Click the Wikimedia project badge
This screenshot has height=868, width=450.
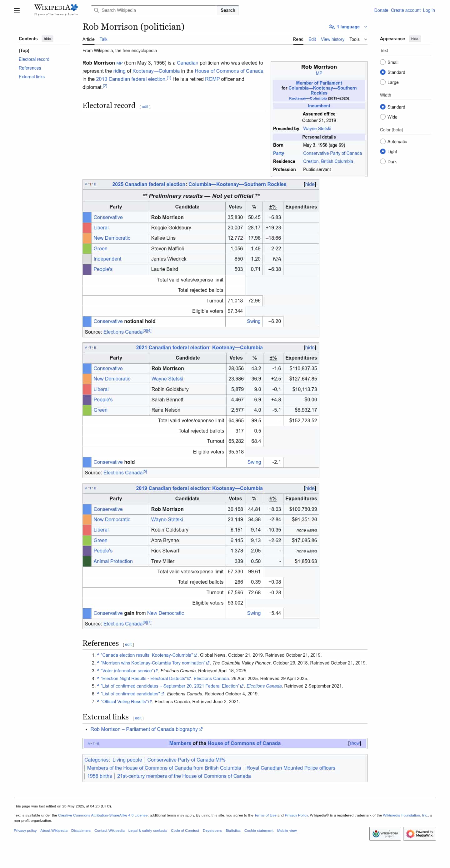[385, 833]
